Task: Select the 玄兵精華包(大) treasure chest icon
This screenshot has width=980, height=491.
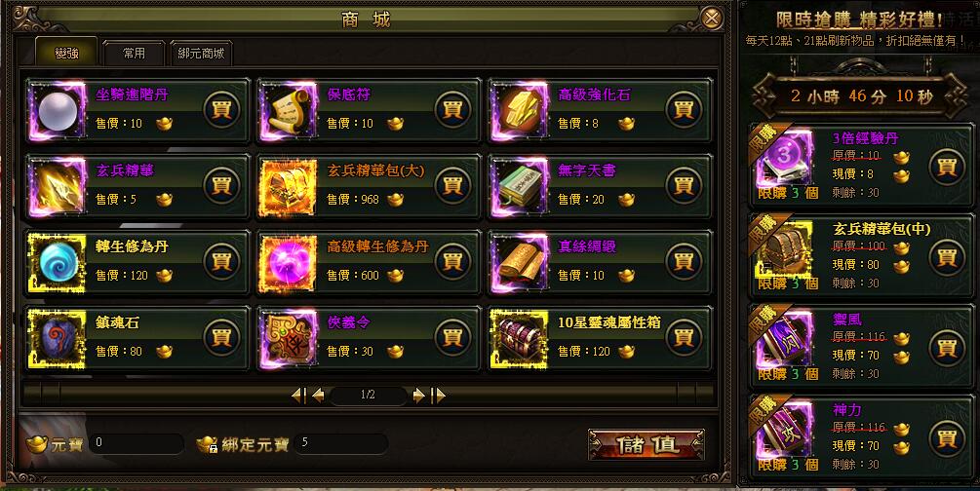Action: (x=289, y=187)
